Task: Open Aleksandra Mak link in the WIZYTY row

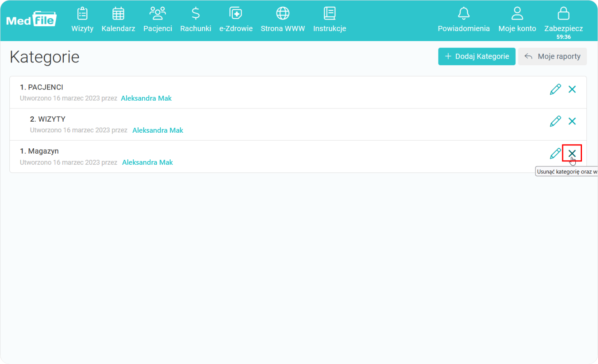Action: coord(158,130)
